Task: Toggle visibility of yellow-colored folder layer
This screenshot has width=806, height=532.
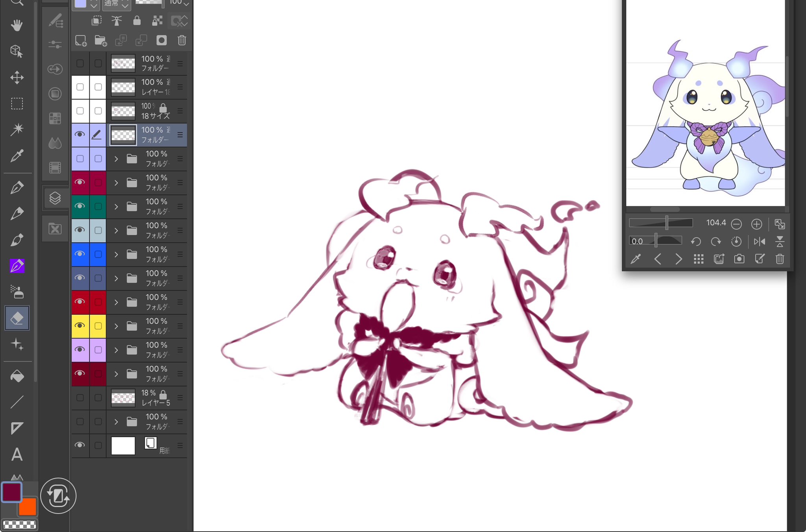Action: tap(80, 326)
